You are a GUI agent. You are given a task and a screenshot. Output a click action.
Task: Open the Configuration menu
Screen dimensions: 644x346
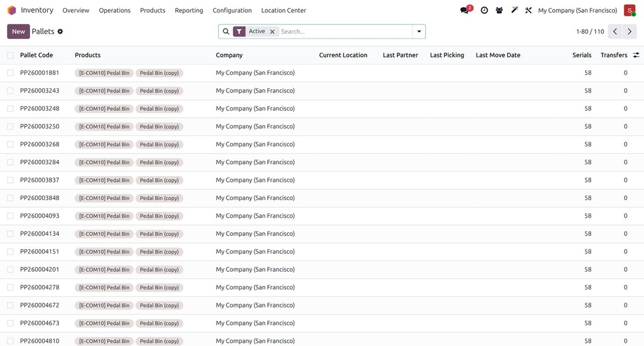(232, 10)
